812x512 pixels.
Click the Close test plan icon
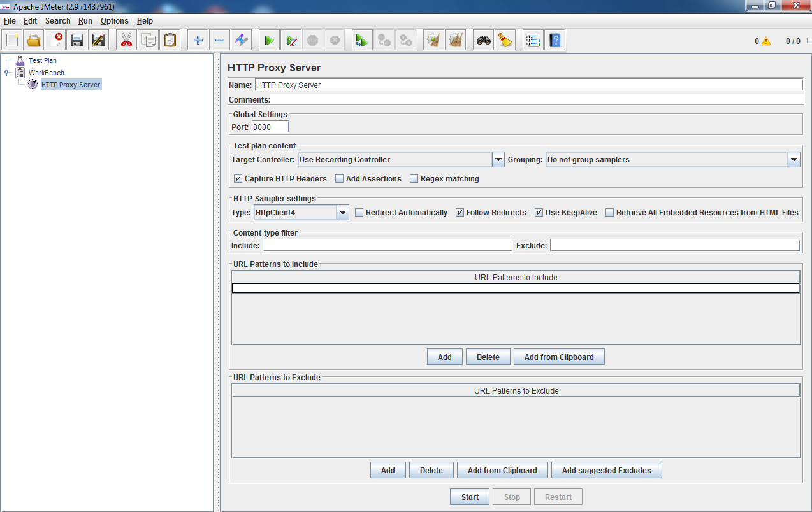(x=55, y=41)
